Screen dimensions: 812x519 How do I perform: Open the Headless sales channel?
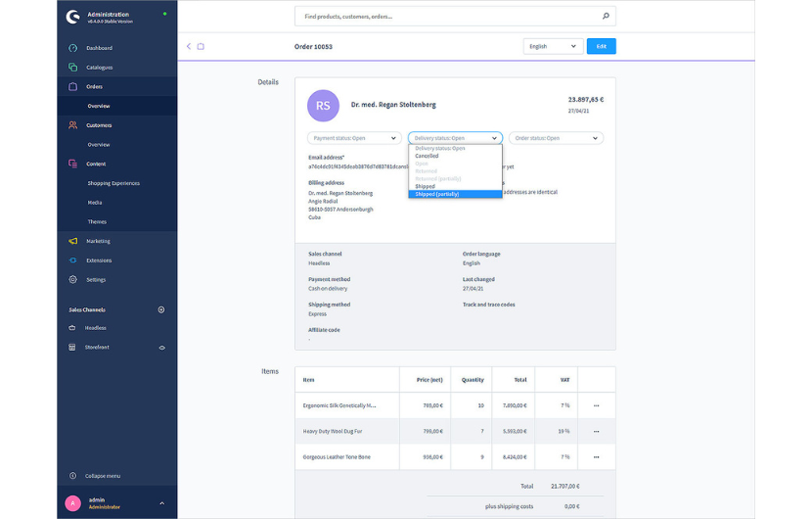95,328
